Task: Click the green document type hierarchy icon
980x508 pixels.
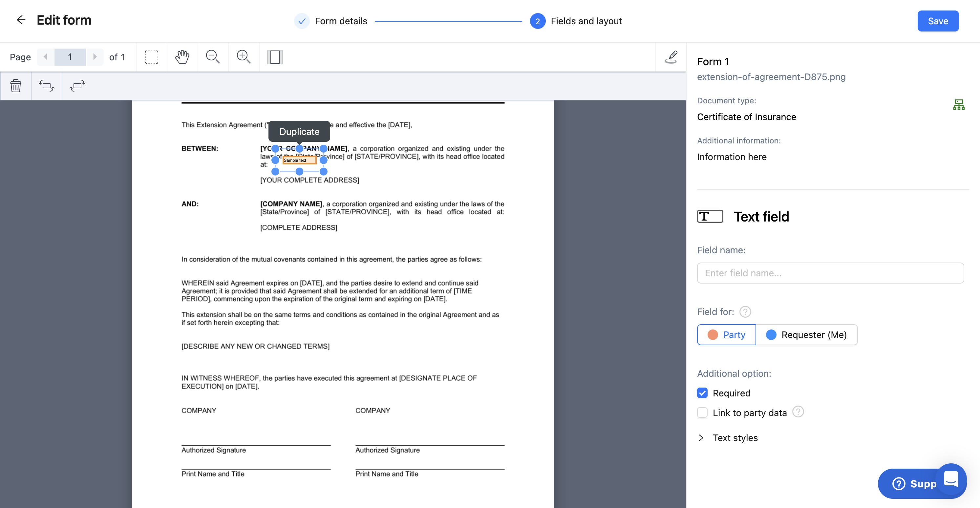Action: point(958,105)
